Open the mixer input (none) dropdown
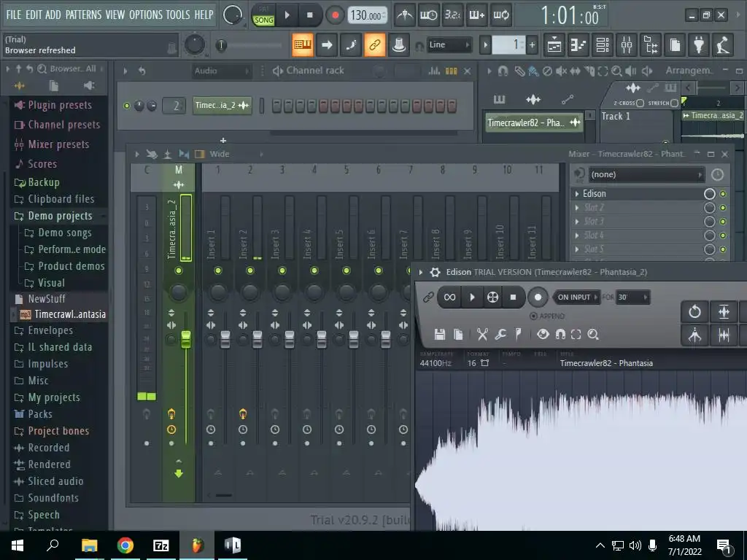The width and height of the screenshot is (747, 560). [646, 175]
